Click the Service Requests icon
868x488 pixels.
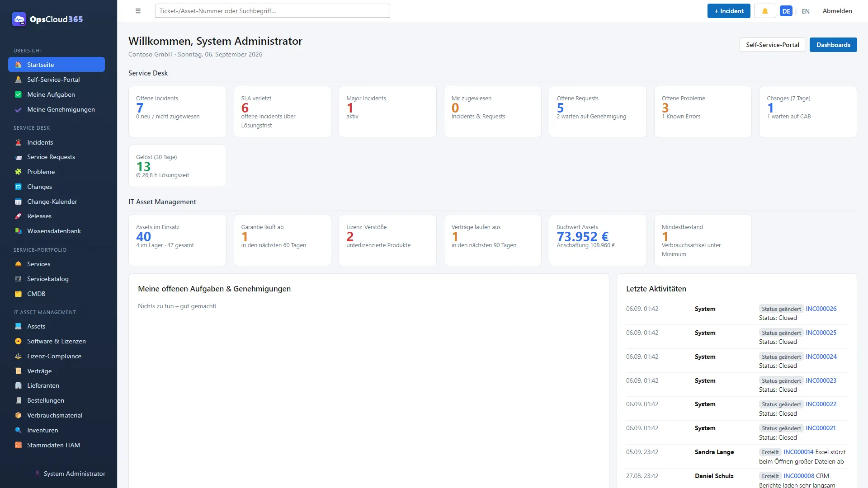click(18, 157)
